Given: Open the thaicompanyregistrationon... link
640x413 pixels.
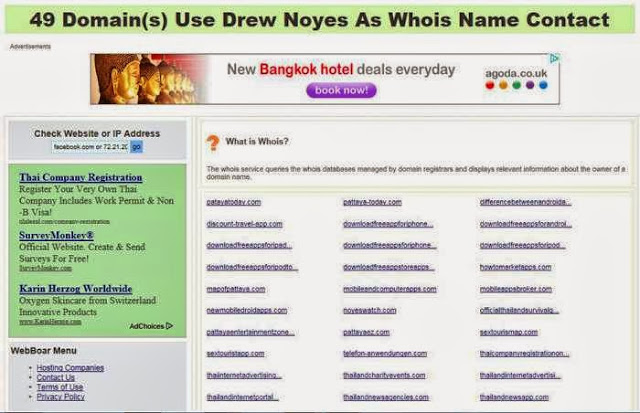Looking at the screenshot, I should click(524, 353).
